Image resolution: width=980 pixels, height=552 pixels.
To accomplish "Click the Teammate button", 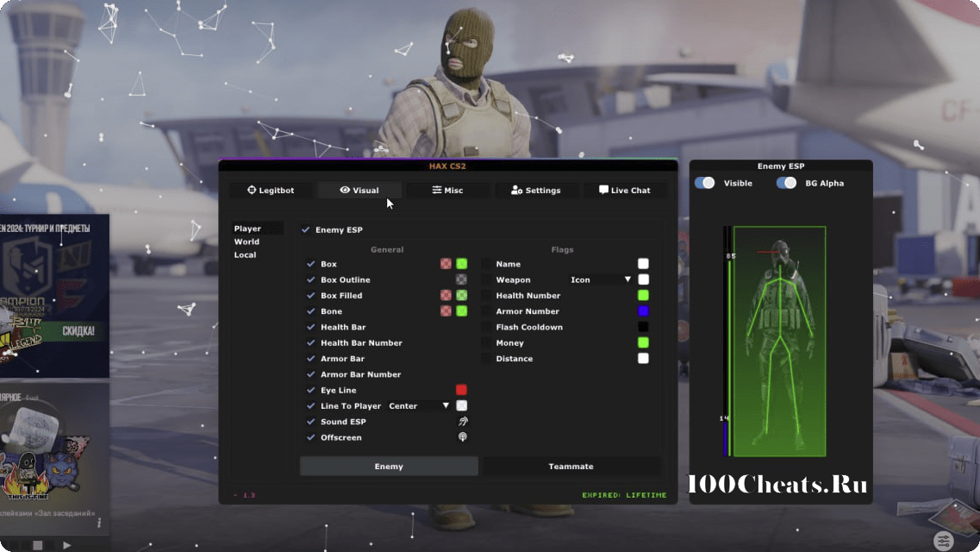I will pyautogui.click(x=571, y=467).
